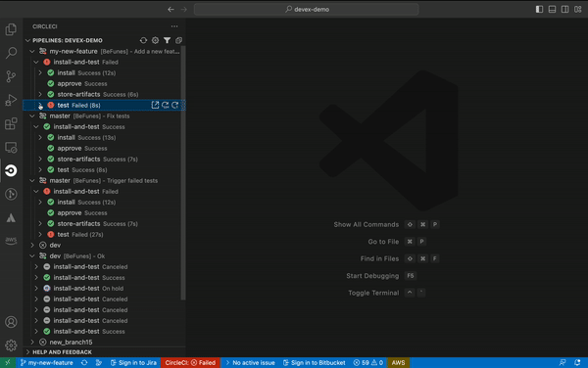Open the failed test job in browser
588x368 pixels.
pyautogui.click(x=155, y=105)
